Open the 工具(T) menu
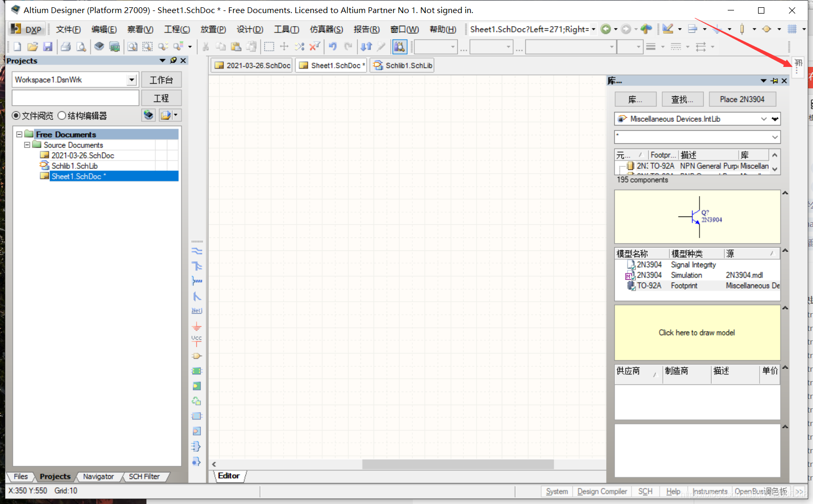 [x=286, y=29]
